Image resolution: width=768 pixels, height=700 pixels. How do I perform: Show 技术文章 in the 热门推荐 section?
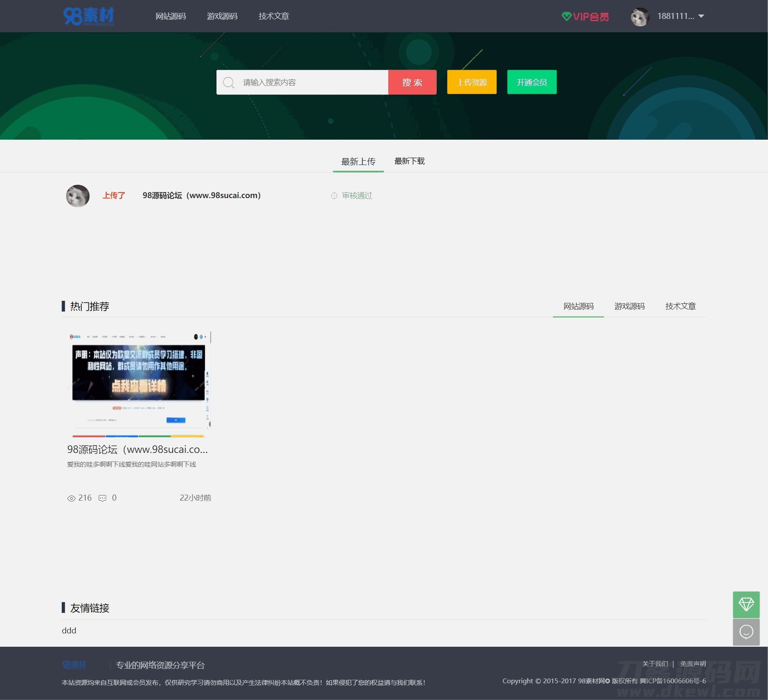coord(680,306)
